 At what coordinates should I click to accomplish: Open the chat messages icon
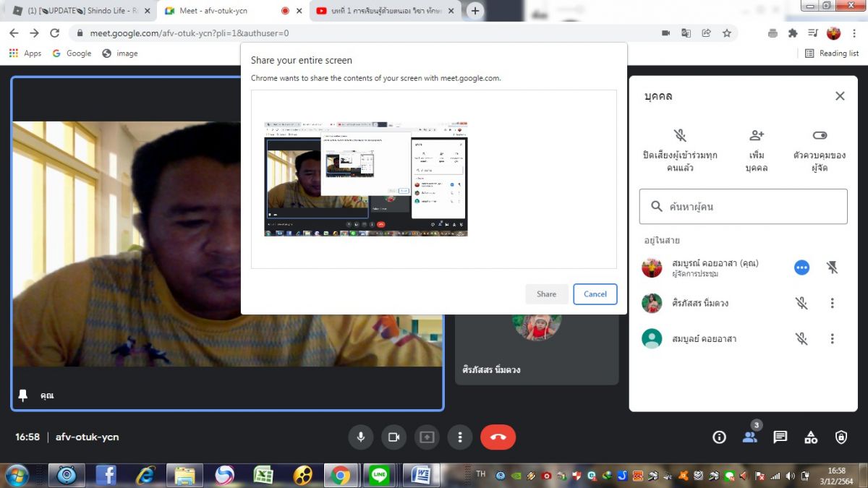pyautogui.click(x=780, y=437)
